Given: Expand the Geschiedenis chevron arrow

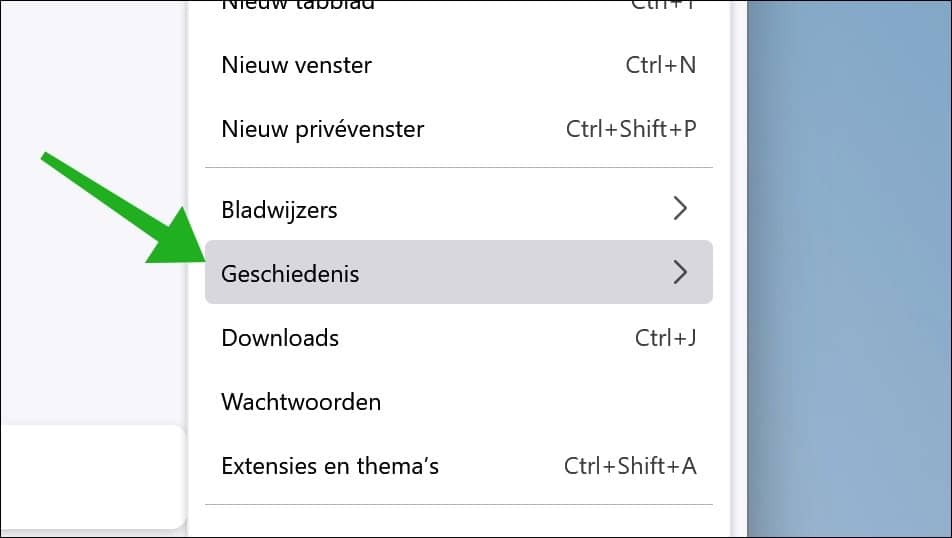Looking at the screenshot, I should [x=680, y=272].
